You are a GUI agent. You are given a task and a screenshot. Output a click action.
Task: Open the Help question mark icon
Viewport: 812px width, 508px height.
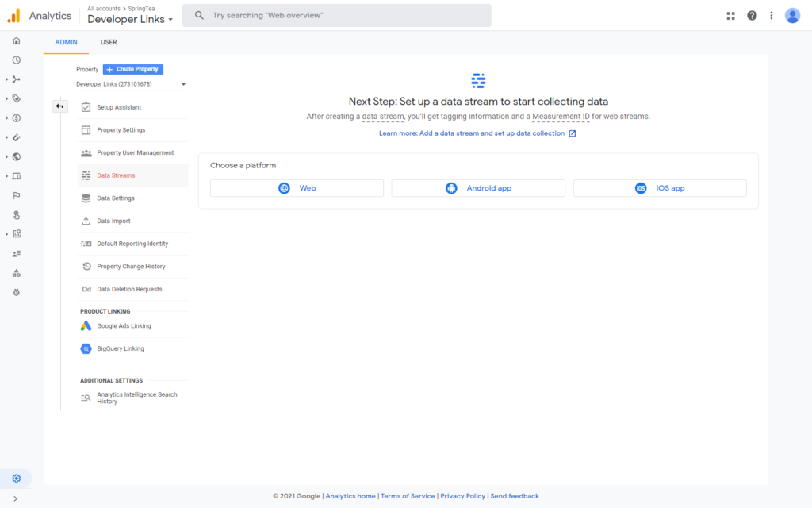coord(752,16)
